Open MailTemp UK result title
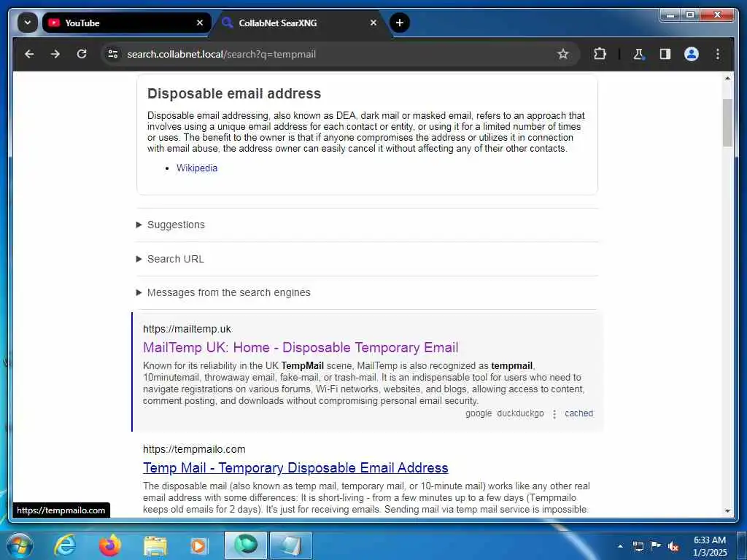Viewport: 747px width, 560px height. pos(301,348)
